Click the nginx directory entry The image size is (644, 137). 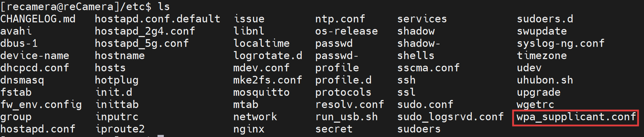click(x=249, y=129)
